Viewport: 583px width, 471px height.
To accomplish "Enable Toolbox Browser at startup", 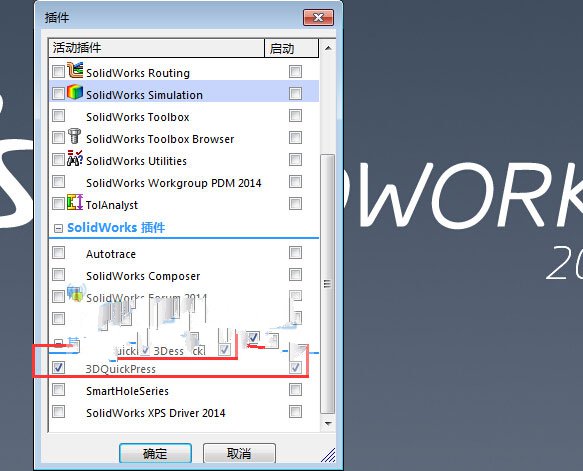I will point(295,138).
